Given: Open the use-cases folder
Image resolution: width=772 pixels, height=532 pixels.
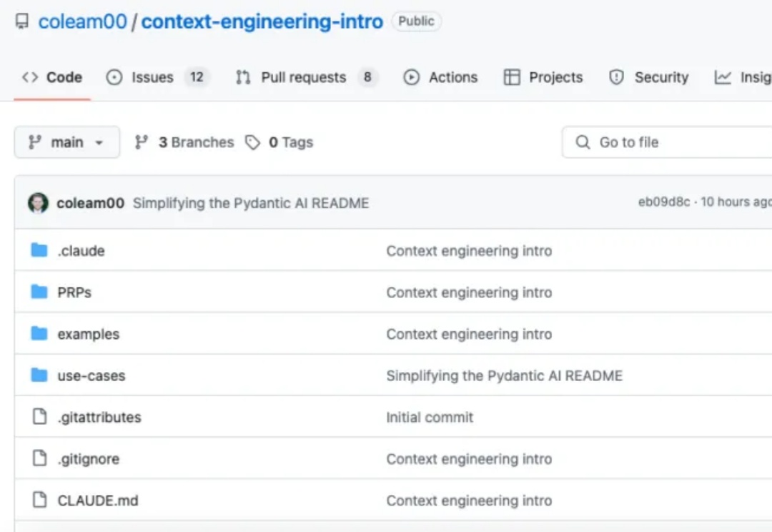Looking at the screenshot, I should [91, 376].
